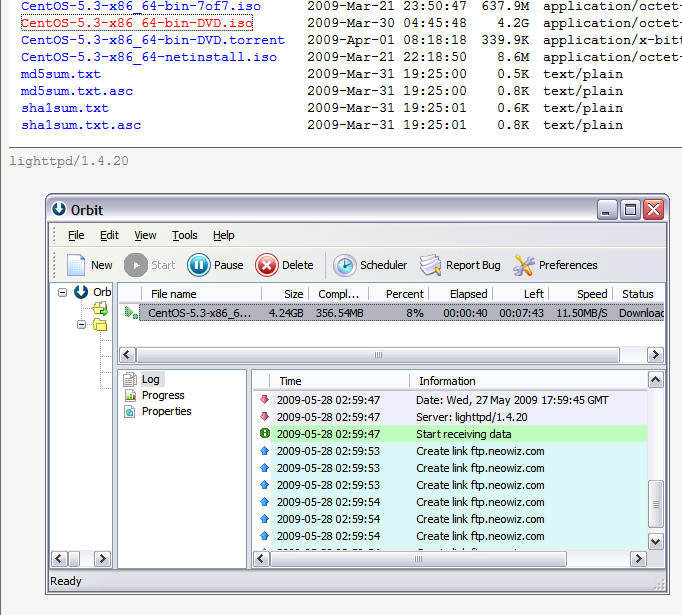Switch to the Progress view

pyautogui.click(x=163, y=395)
